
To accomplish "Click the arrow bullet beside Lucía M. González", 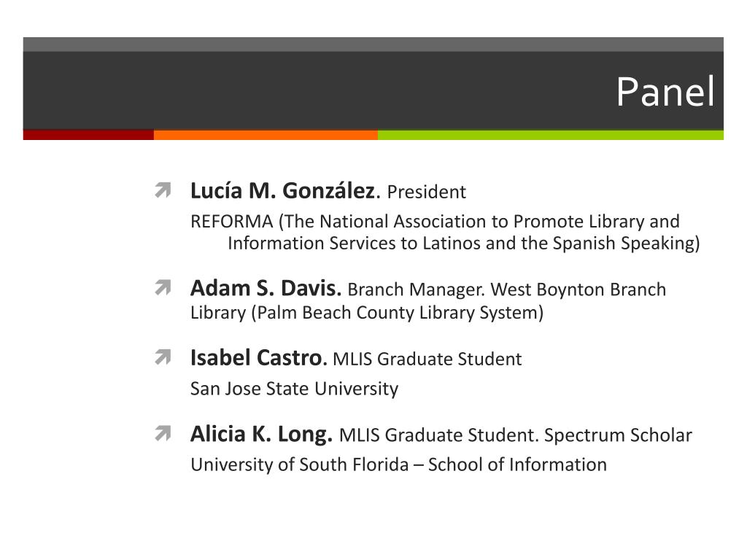I will (163, 190).
